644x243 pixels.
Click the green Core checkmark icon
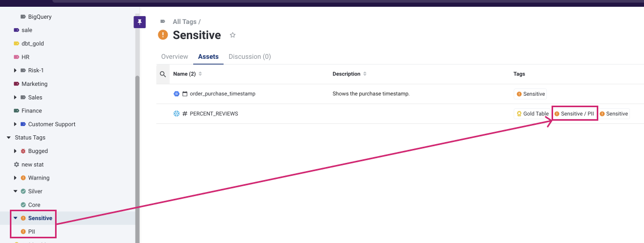23,205
